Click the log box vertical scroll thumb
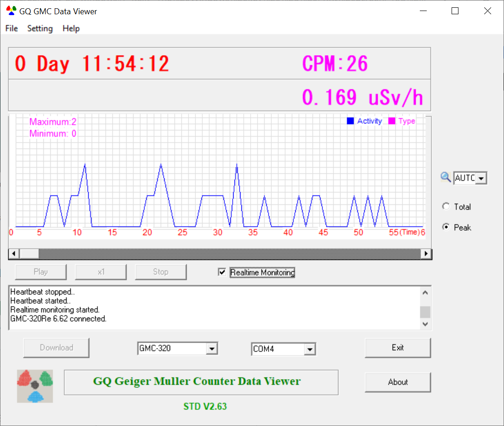 pos(425,312)
